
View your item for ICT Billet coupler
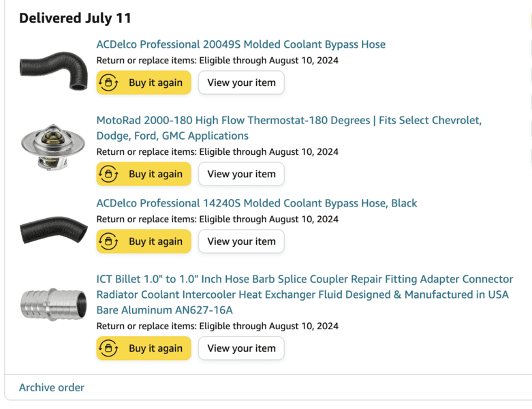(x=241, y=348)
